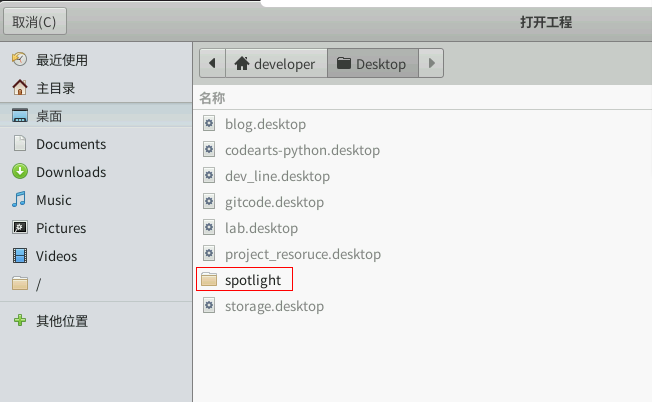Go to Home directory (主目录)

coord(55,88)
